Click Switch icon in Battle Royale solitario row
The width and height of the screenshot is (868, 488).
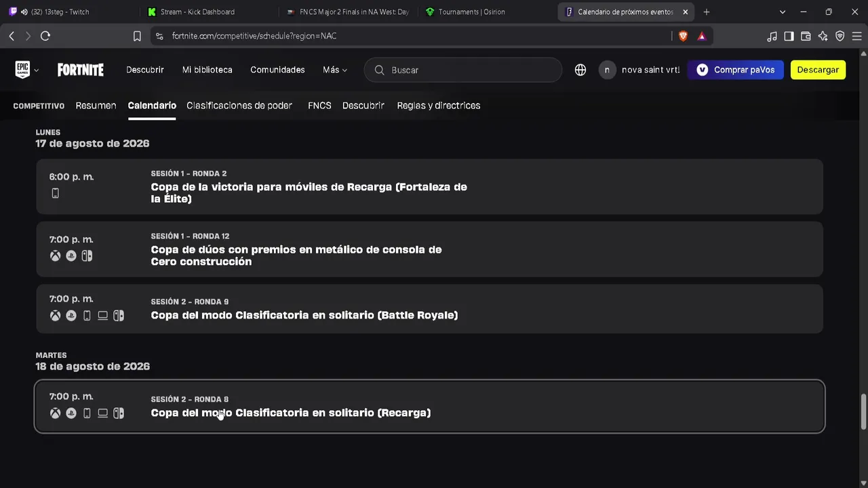coord(119,316)
